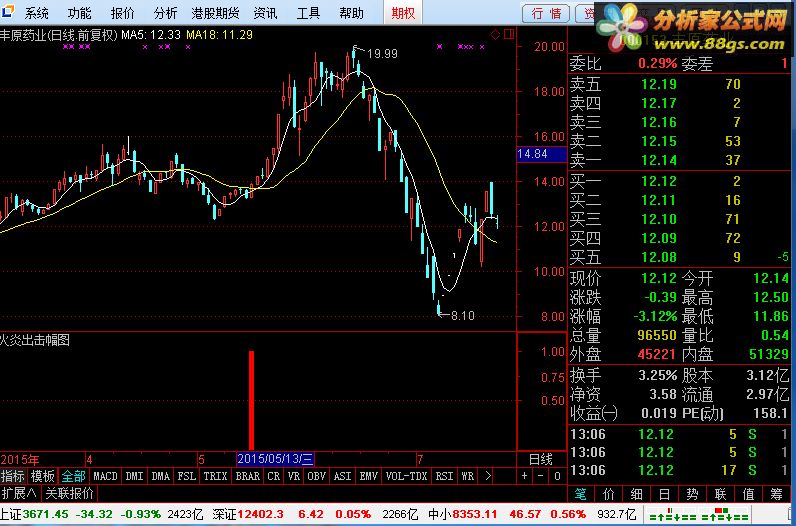Click the 深证 index value 12402.3
The image size is (796, 526).
point(259,514)
